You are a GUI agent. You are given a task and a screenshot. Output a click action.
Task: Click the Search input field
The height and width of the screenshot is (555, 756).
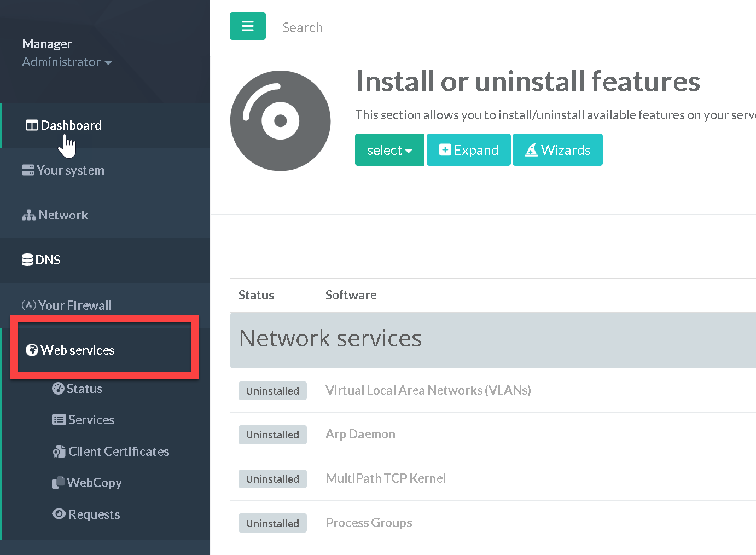[302, 27]
